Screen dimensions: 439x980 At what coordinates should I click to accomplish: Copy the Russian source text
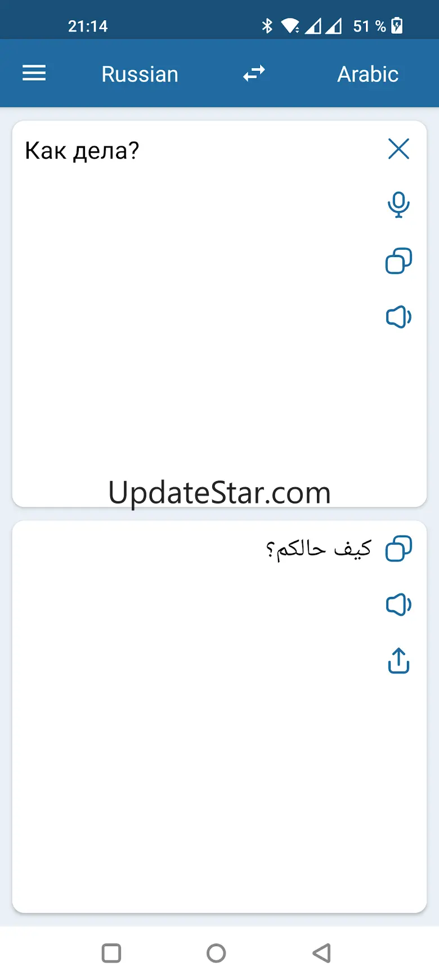coord(398,261)
